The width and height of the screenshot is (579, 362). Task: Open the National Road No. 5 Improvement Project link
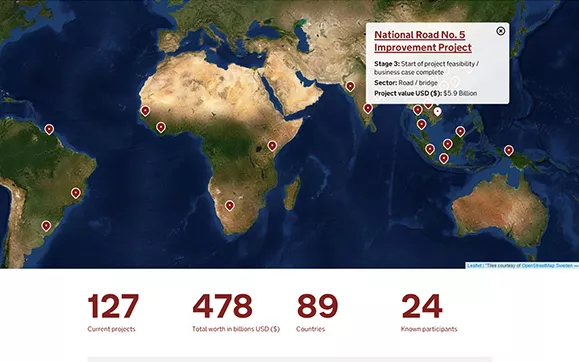coord(423,41)
